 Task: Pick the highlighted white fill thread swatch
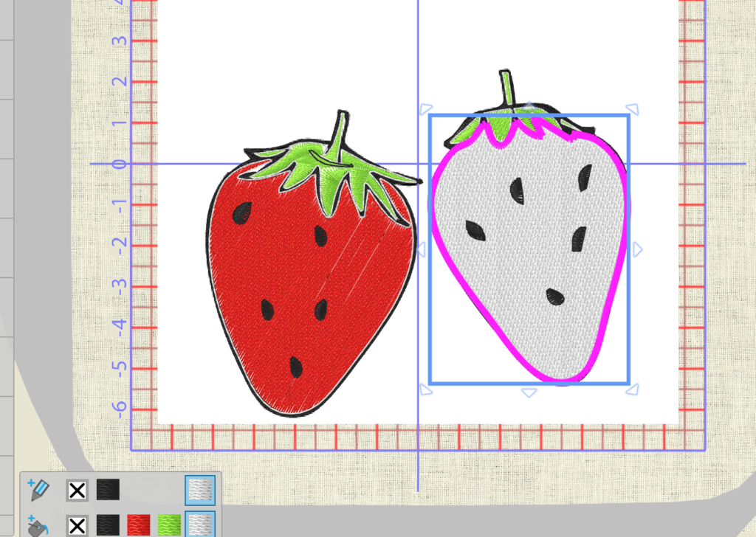(199, 525)
